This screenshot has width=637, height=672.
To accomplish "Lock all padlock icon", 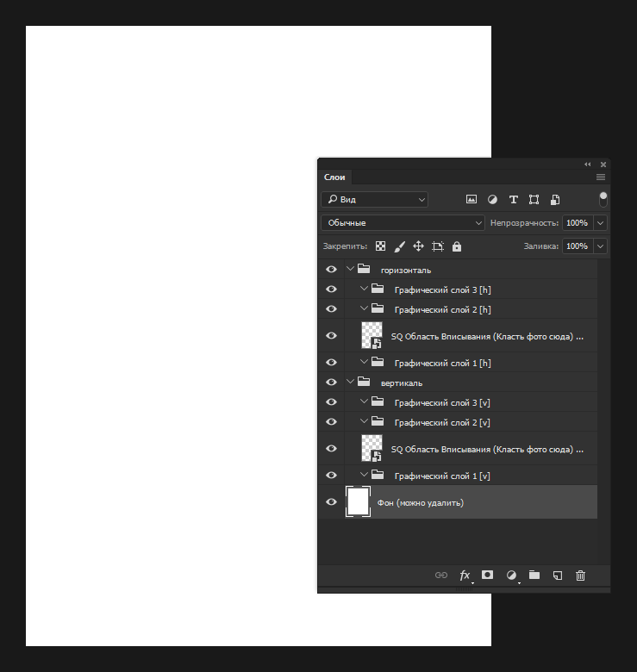I will (x=457, y=246).
